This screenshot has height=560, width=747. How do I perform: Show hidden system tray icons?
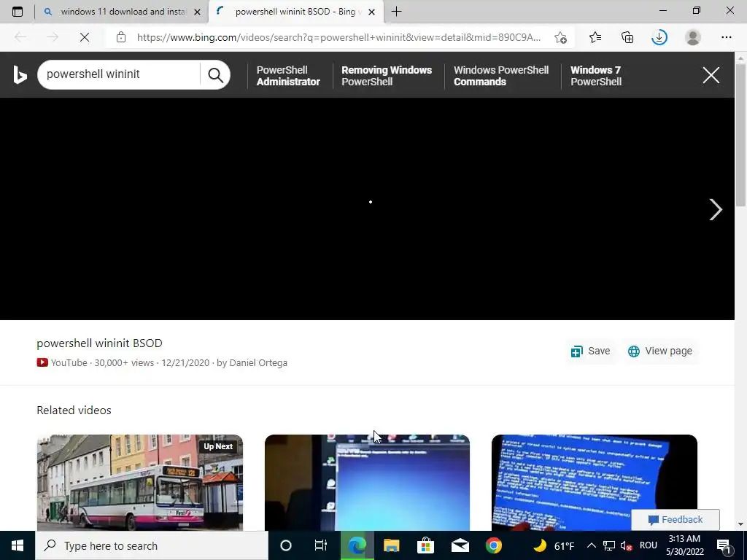click(591, 545)
